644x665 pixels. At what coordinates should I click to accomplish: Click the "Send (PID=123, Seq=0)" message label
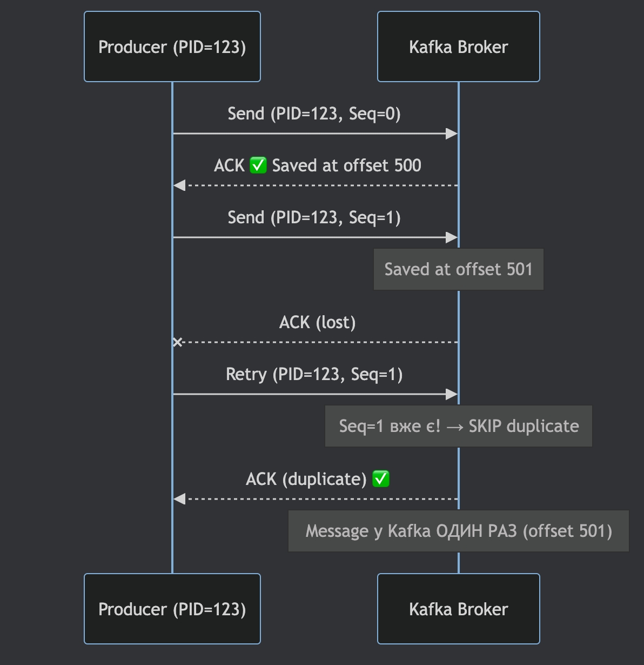(x=314, y=114)
